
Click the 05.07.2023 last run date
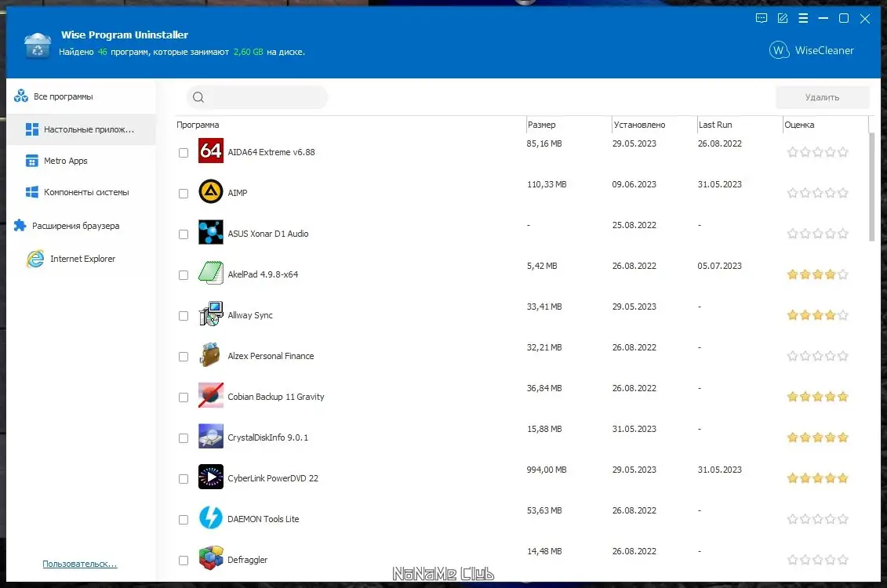click(x=719, y=266)
